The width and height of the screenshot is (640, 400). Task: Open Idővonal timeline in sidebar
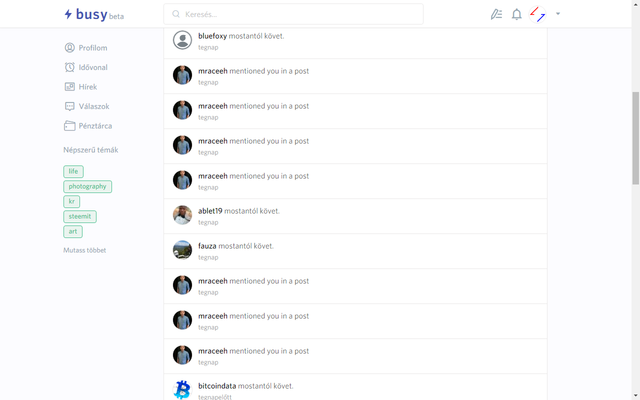pyautogui.click(x=86, y=67)
